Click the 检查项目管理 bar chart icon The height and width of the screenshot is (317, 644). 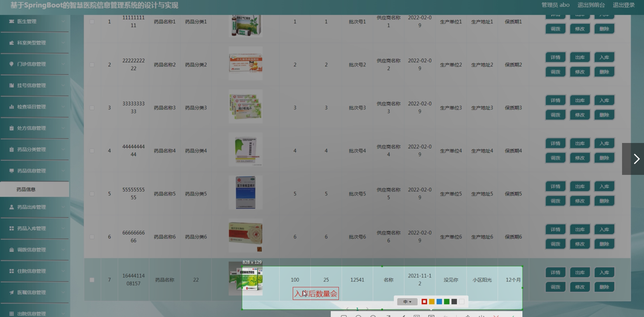click(11, 107)
